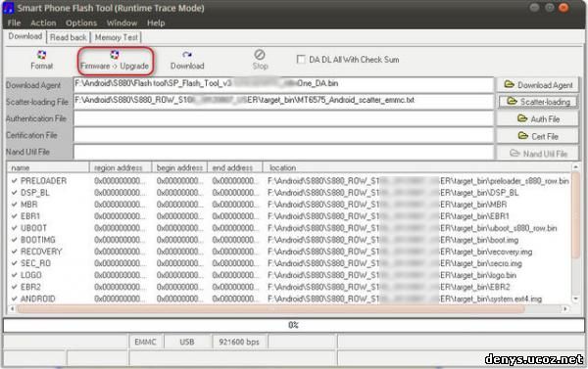Uncheck the PRELOADER partition
This screenshot has width=588, height=369.
15,181
